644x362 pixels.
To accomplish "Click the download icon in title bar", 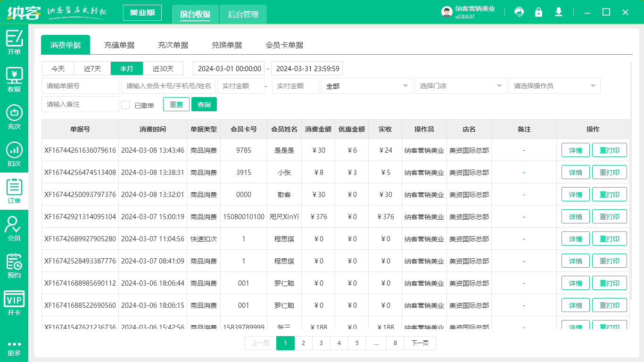I will pos(559,12).
